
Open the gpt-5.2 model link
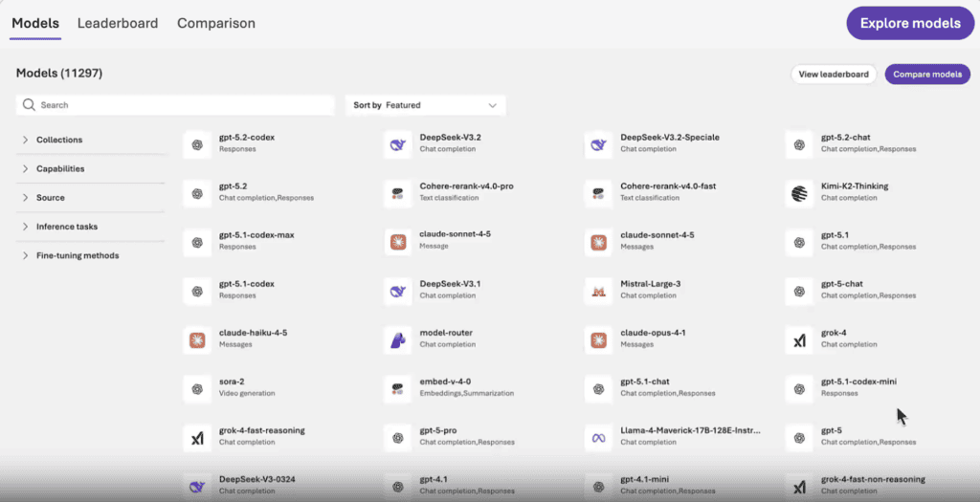tap(234, 186)
